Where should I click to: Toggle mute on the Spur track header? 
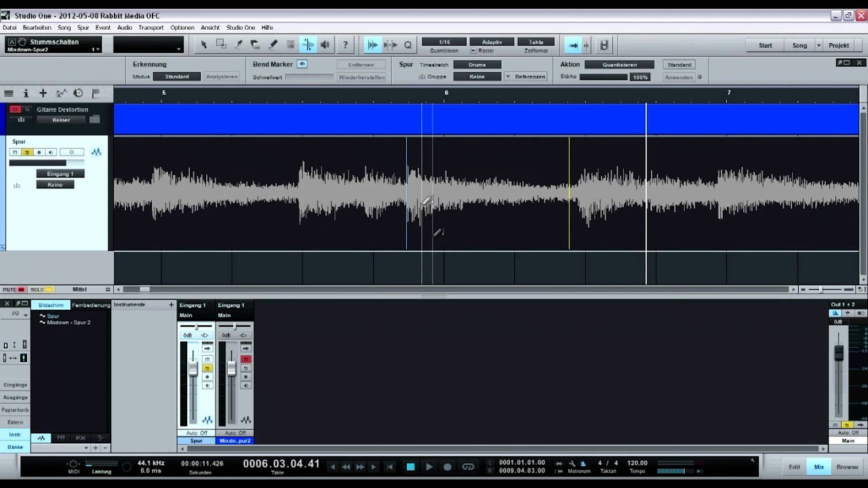pyautogui.click(x=15, y=152)
